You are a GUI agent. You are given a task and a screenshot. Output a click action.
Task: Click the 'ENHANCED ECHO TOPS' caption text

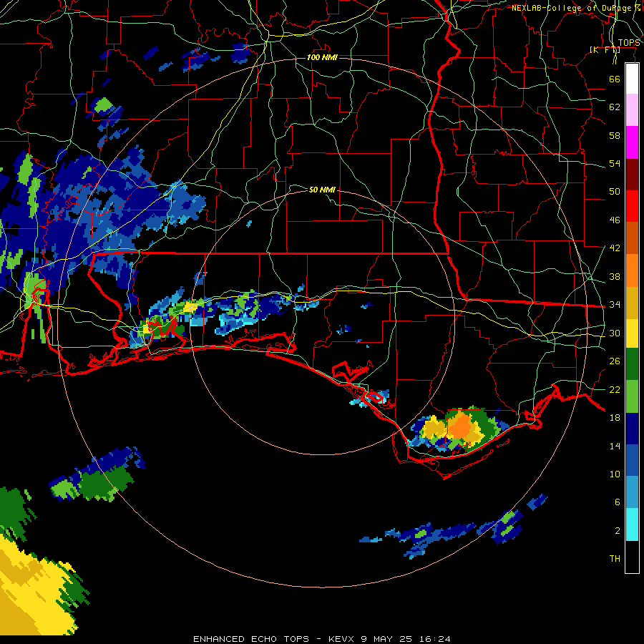[x=251, y=639]
